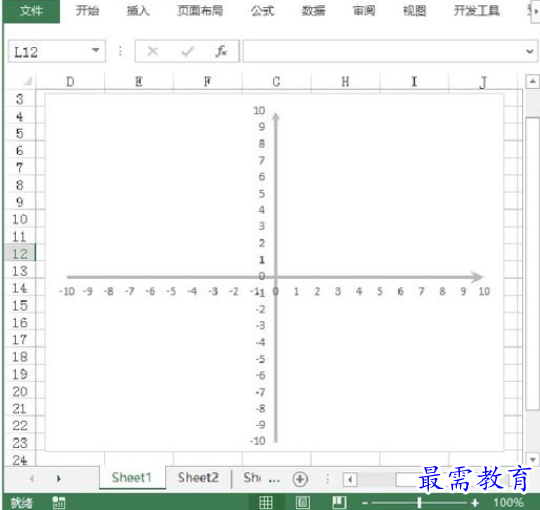Open the 开发工具 ribbon tab

tap(477, 11)
